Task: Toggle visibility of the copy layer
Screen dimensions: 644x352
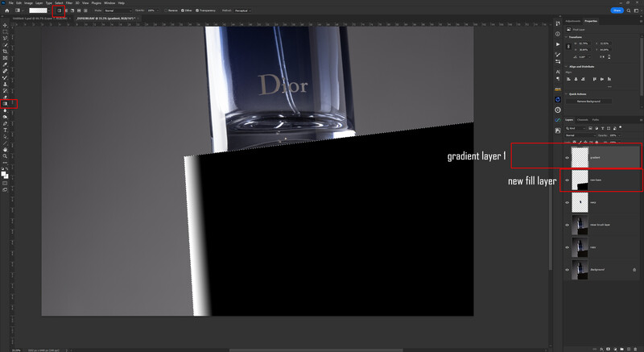Action: [x=568, y=246]
